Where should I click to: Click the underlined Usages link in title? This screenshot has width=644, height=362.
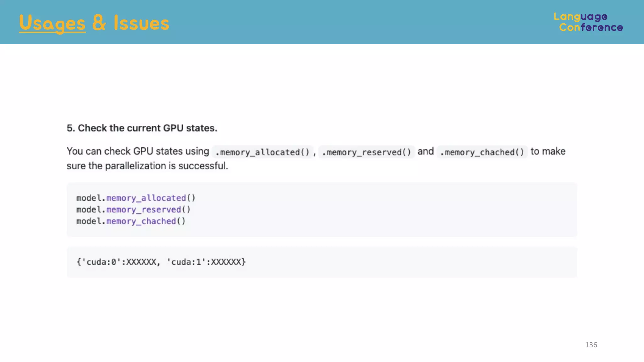point(52,23)
